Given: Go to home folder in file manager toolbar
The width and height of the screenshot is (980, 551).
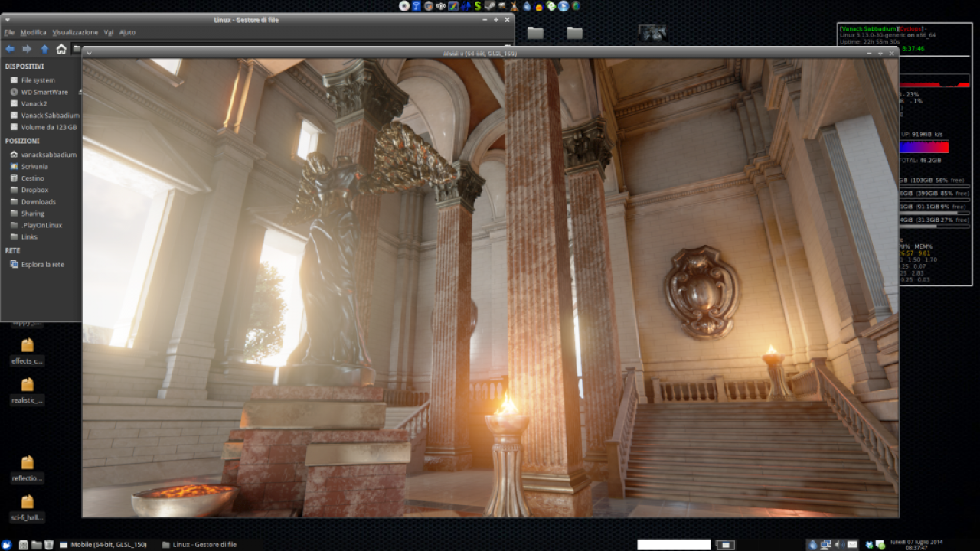Looking at the screenshot, I should pos(61,49).
